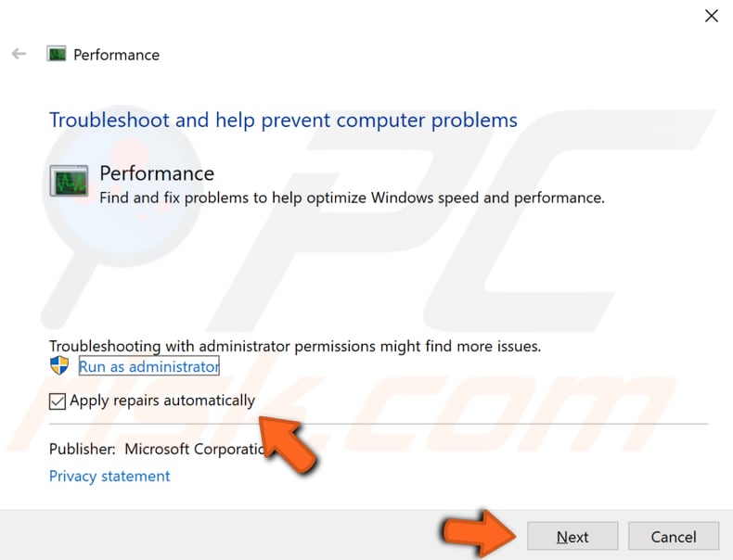The width and height of the screenshot is (733, 560).
Task: Click the 'Publisher:' label
Action: [83, 449]
